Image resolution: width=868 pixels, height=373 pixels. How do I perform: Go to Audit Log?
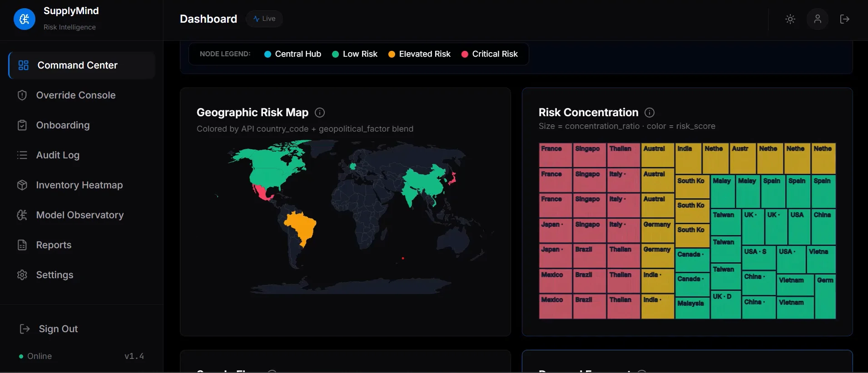(82, 155)
